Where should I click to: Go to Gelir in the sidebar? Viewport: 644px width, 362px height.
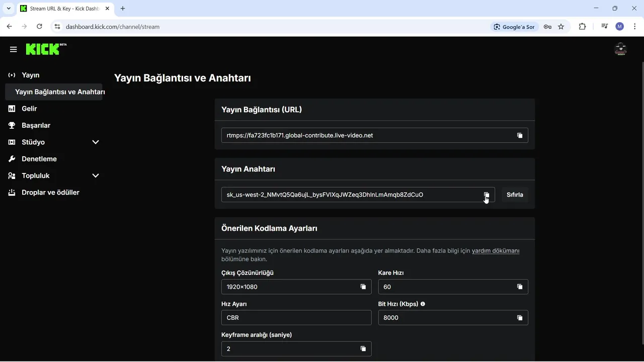point(29,109)
